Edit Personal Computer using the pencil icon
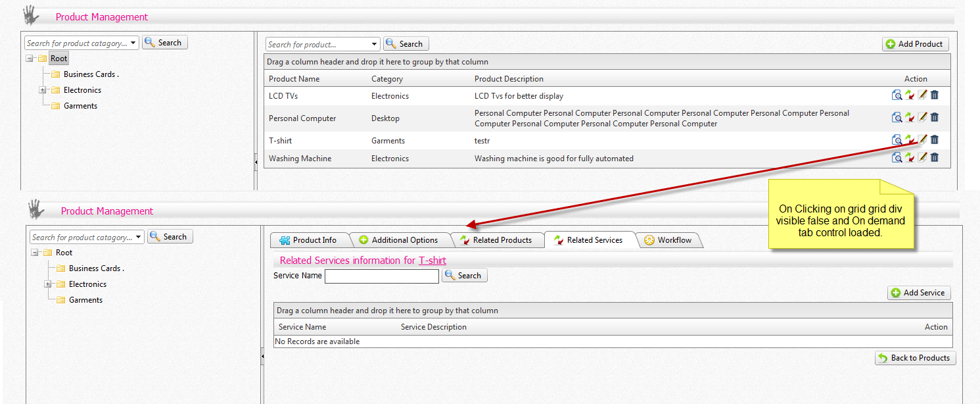The height and width of the screenshot is (404, 980). [x=923, y=118]
